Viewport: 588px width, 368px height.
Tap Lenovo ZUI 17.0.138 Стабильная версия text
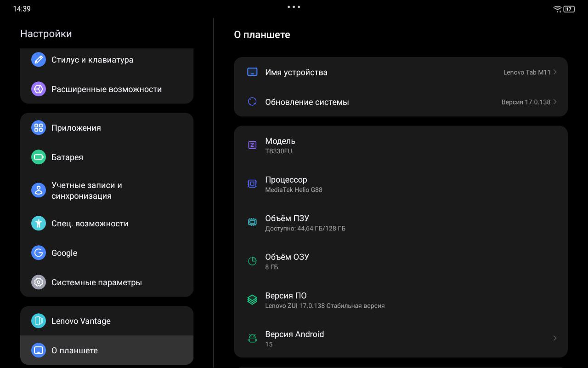coord(325,305)
